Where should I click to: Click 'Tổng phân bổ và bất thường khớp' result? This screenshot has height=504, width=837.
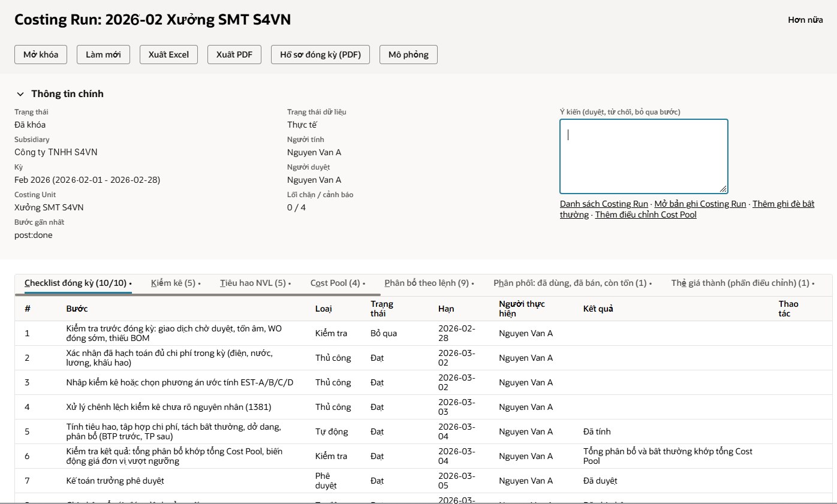[668, 456]
